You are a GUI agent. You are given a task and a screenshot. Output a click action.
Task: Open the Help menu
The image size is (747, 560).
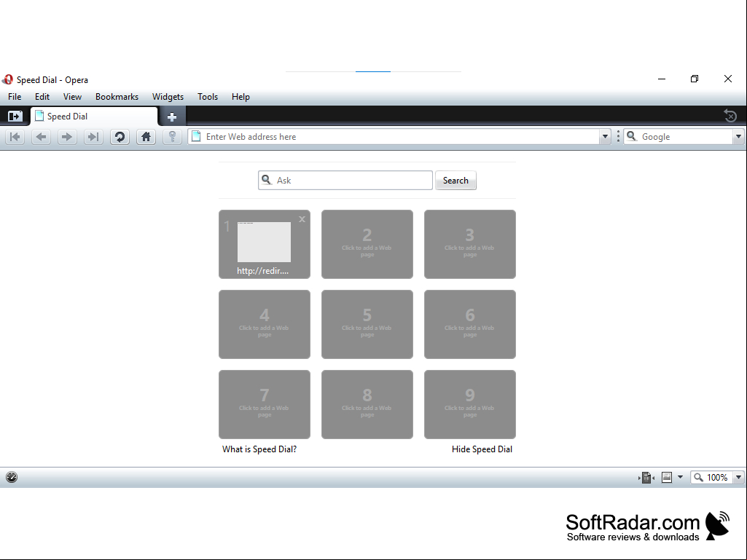240,97
